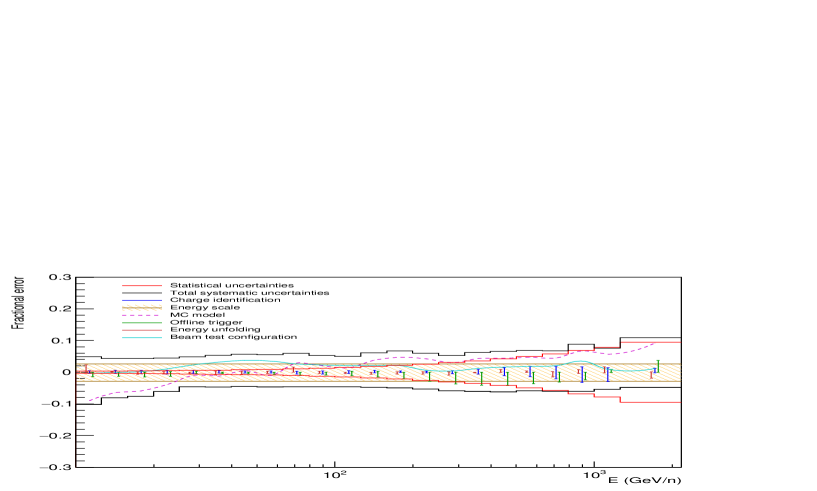Click the green line sample beside Offline trigger
This screenshot has width=817, height=491.
tap(142, 323)
